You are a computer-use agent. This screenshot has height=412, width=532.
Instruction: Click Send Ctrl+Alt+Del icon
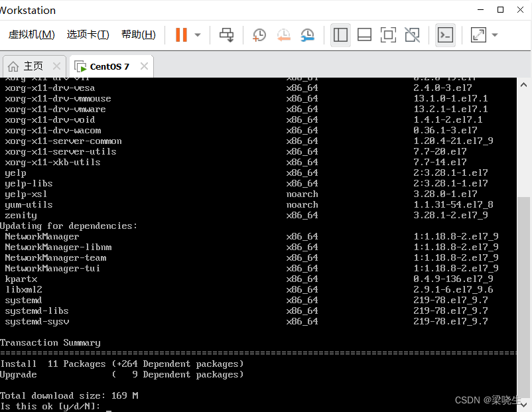(x=227, y=34)
